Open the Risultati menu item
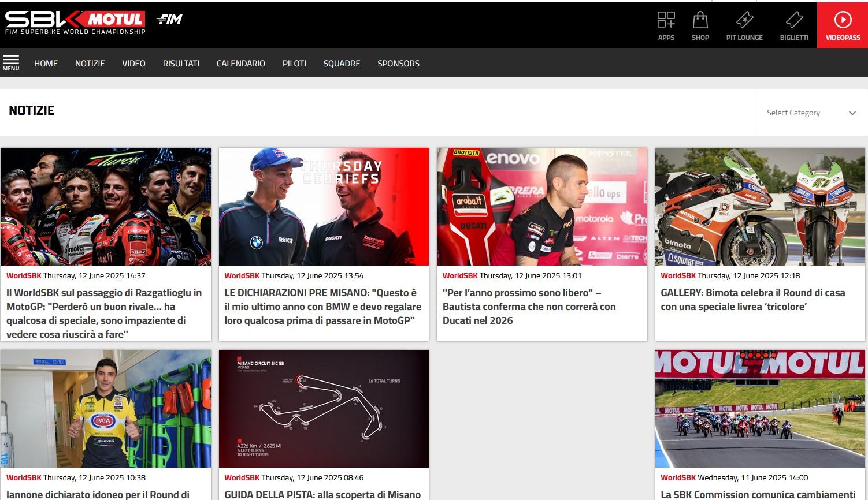The height and width of the screenshot is (500, 868). point(181,64)
